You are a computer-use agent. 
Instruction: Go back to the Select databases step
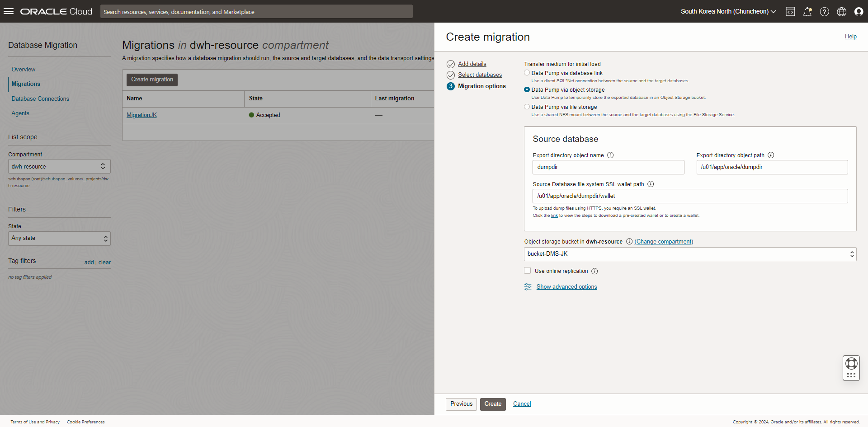(x=480, y=75)
